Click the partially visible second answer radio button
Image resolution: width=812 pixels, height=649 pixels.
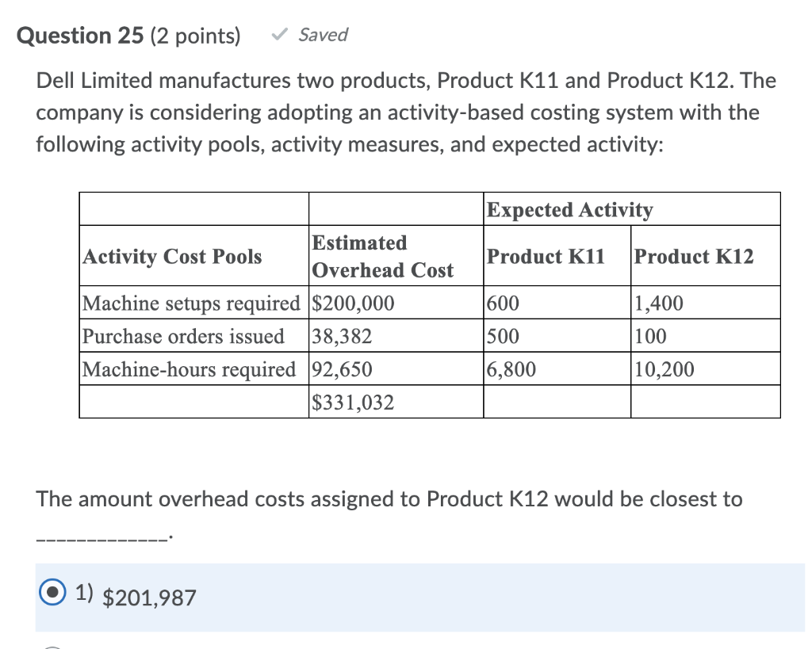[52, 646]
